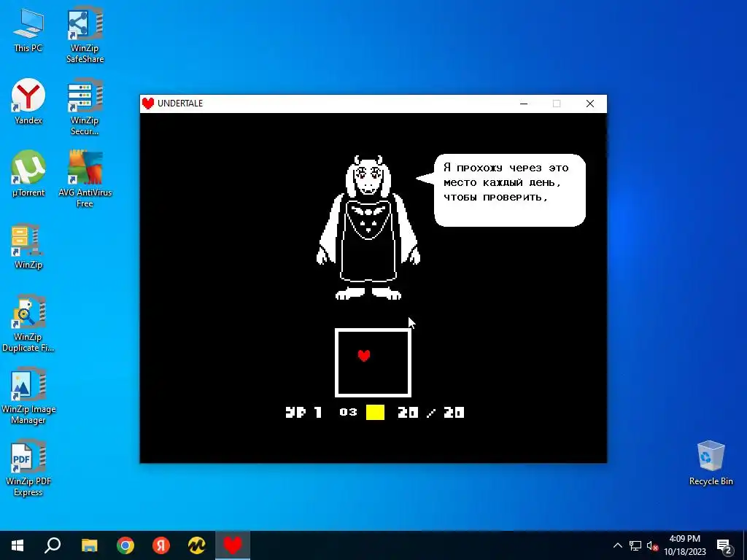Open the WinZip Secure Backup shortcut
This screenshot has width=747, height=560.
click(x=85, y=106)
